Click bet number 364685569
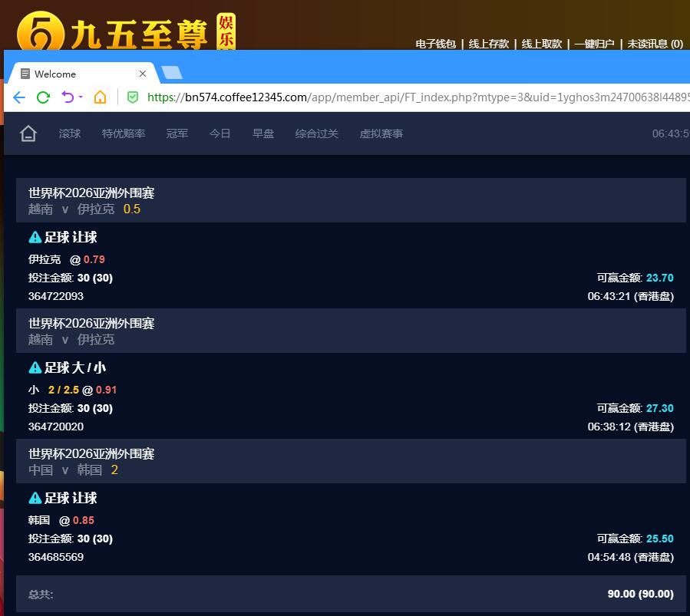The width and height of the screenshot is (690, 616). (56, 557)
